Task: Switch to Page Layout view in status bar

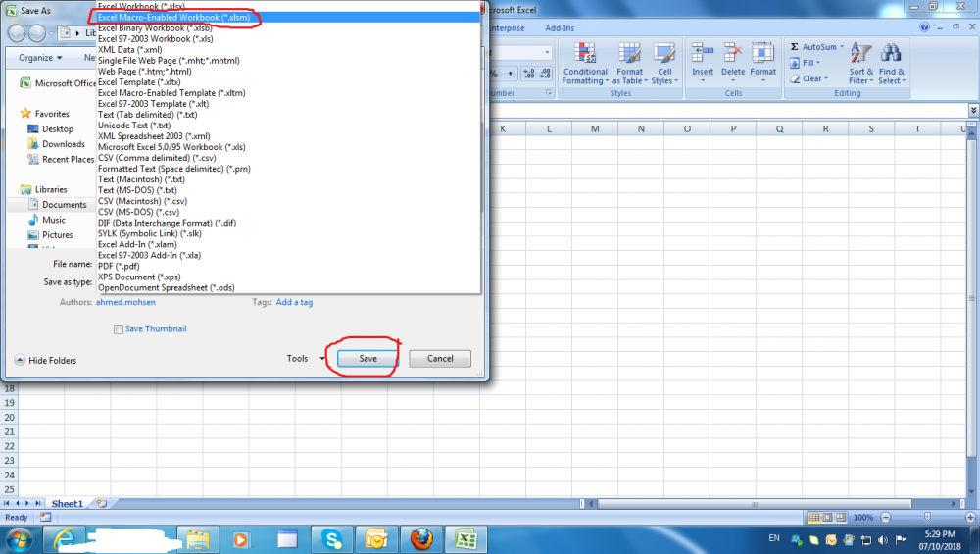Action: [827, 517]
